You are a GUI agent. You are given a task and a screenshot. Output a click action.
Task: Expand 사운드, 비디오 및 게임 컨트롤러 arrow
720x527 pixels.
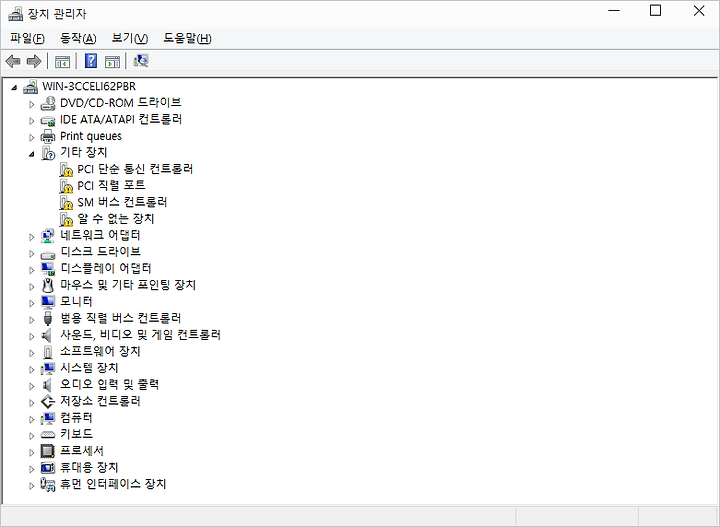pyautogui.click(x=32, y=336)
